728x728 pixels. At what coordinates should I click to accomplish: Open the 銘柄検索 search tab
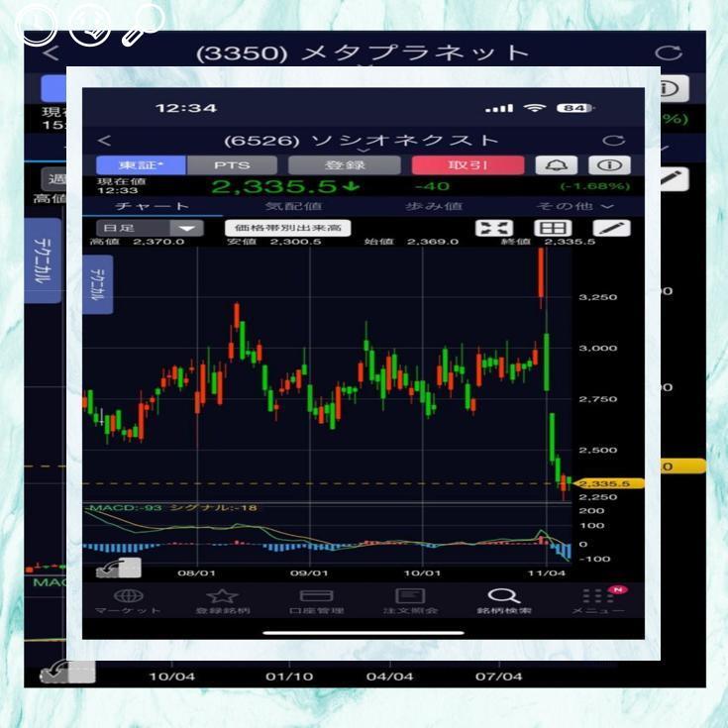[x=504, y=602]
